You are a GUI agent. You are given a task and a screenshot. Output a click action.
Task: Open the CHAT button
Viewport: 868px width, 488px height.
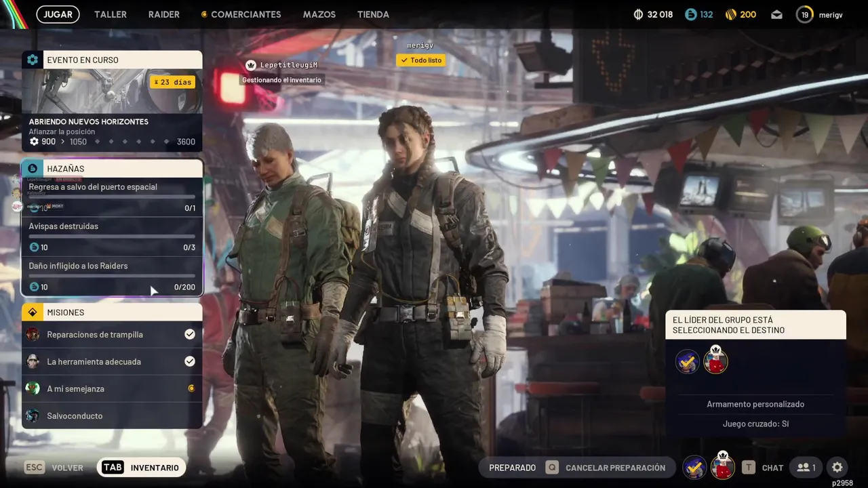click(763, 468)
